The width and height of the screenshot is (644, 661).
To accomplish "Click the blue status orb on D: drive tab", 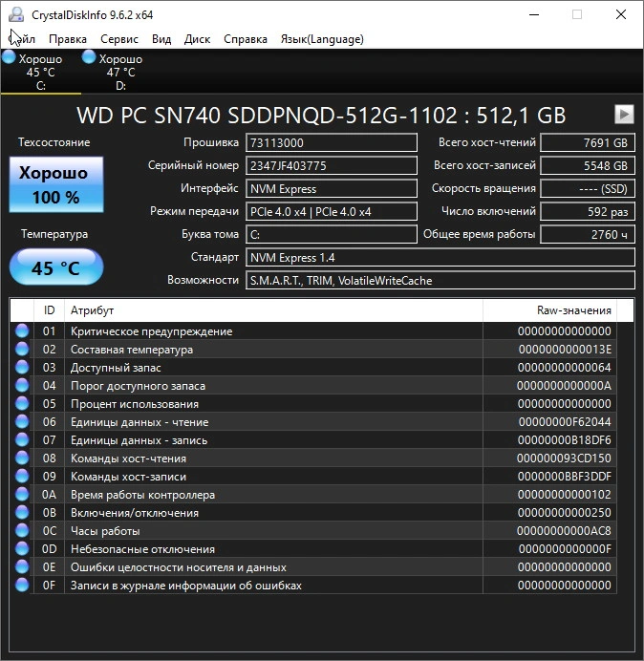I will click(89, 57).
